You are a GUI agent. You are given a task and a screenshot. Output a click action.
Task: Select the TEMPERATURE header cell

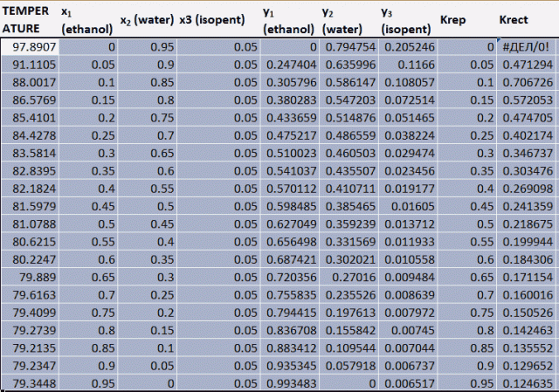click(29, 19)
